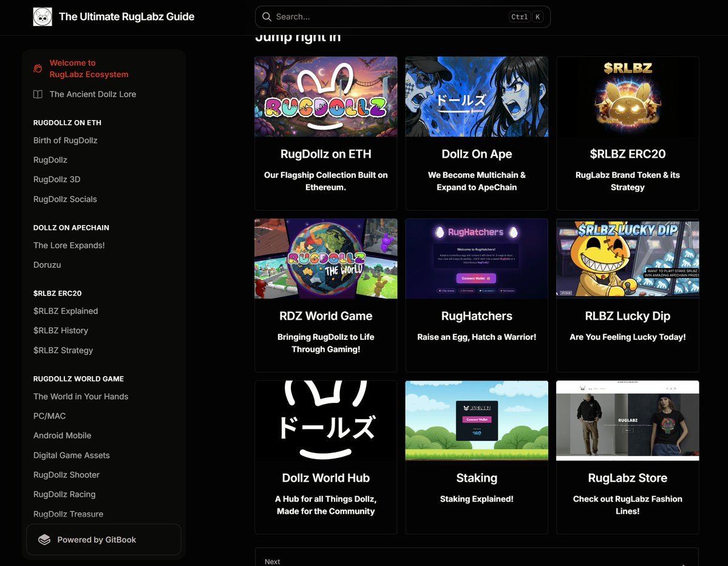Open PC/MAC sidebar page
This screenshot has height=566, width=728.
49,416
